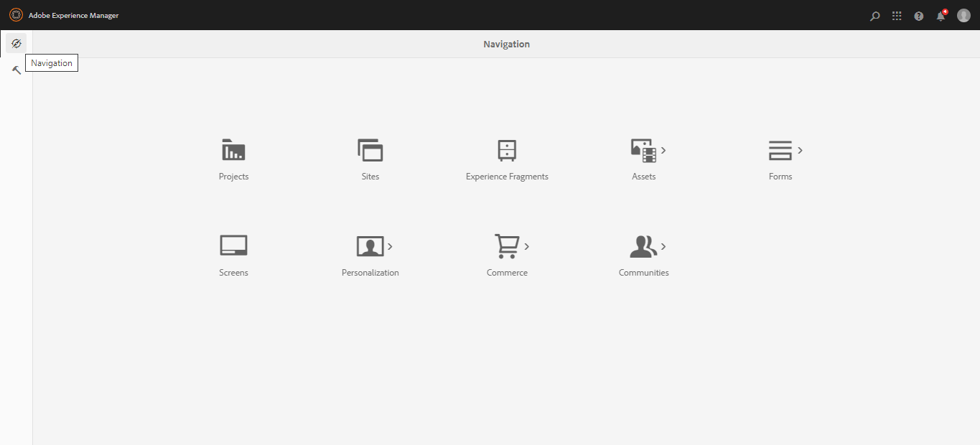Viewport: 980px width, 445px height.
Task: Open the Help question mark icon
Action: (x=919, y=16)
